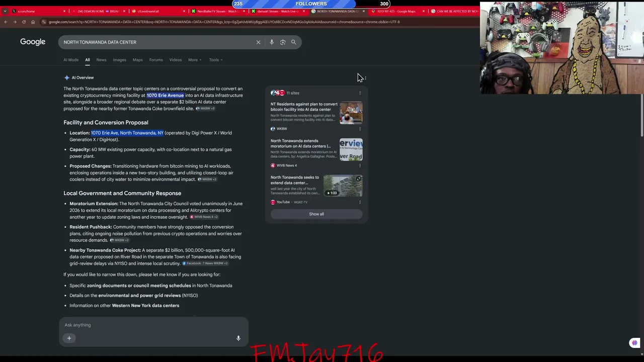The image size is (644, 362).
Task: Close the r/LivestreamFail tab
Action: [x=184, y=11]
